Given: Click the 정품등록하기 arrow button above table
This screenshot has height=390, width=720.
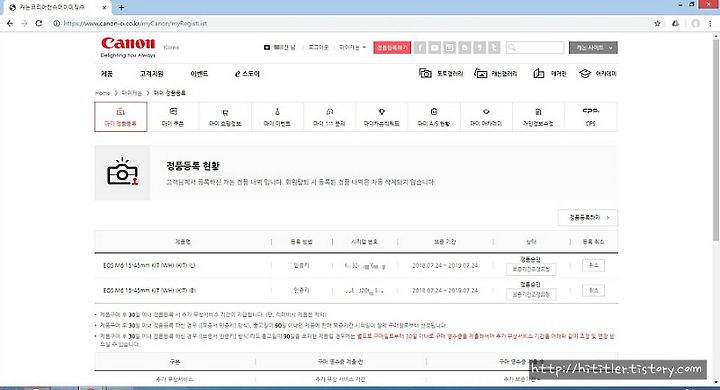Looking at the screenshot, I should [x=588, y=218].
